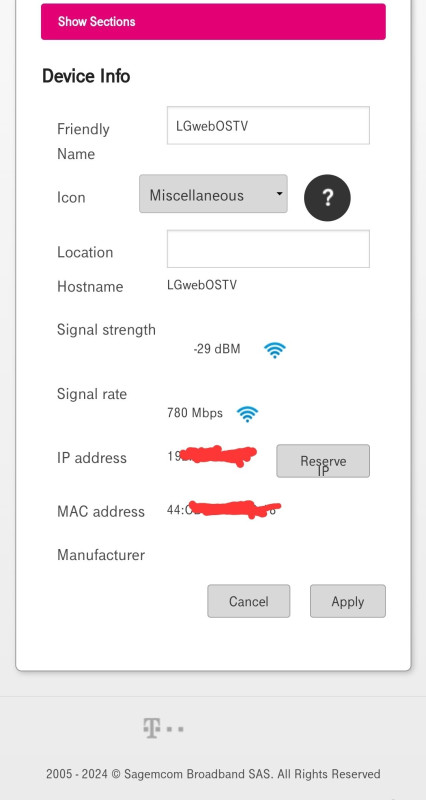Click the Cancel button
Image resolution: width=426 pixels, height=800 pixels.
tap(248, 601)
